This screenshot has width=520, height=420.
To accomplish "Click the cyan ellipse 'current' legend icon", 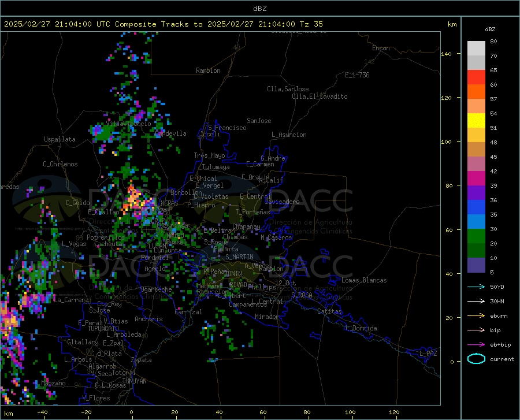I will [x=476, y=359].
